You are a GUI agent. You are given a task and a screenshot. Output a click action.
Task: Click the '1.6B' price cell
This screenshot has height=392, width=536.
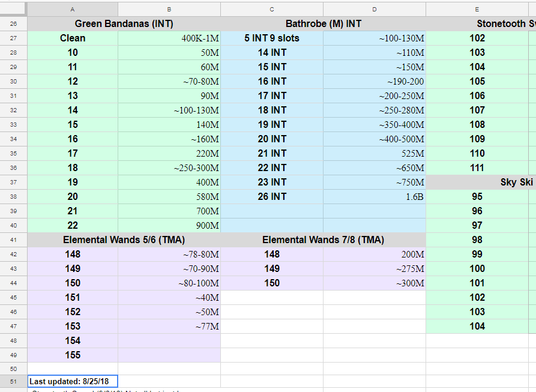pos(375,196)
